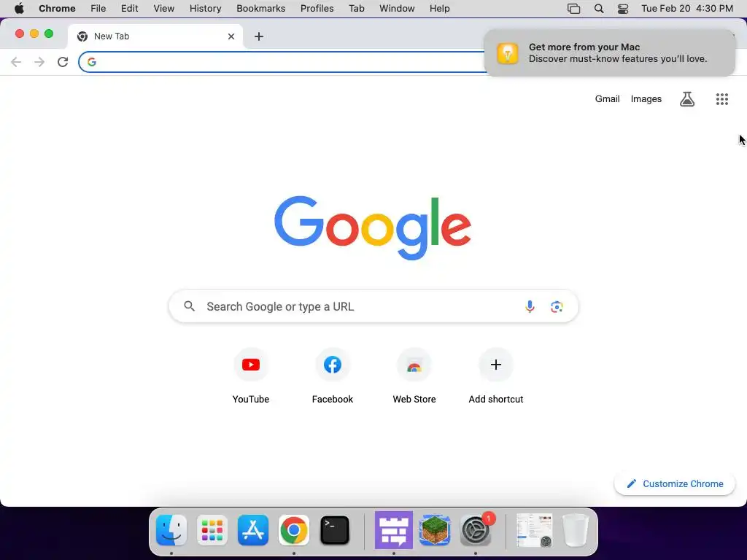747x560 pixels.
Task: Open the Web Store shortcut
Action: (414, 377)
